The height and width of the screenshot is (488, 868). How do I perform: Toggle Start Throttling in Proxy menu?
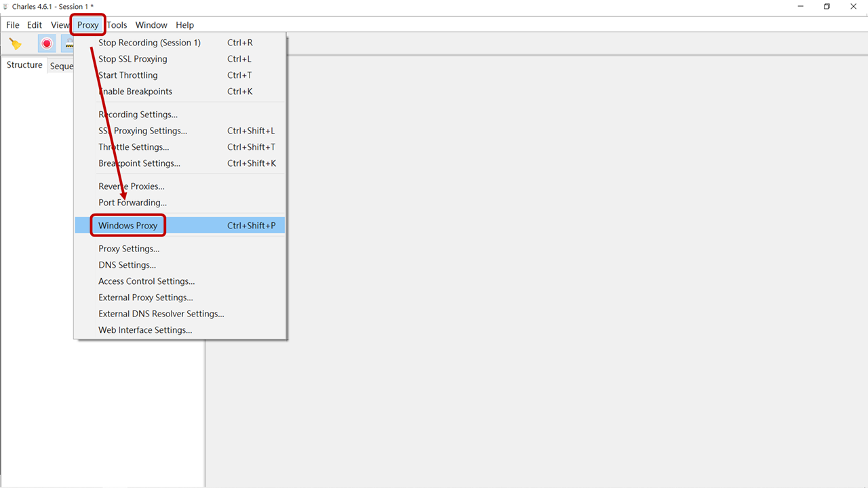[127, 75]
